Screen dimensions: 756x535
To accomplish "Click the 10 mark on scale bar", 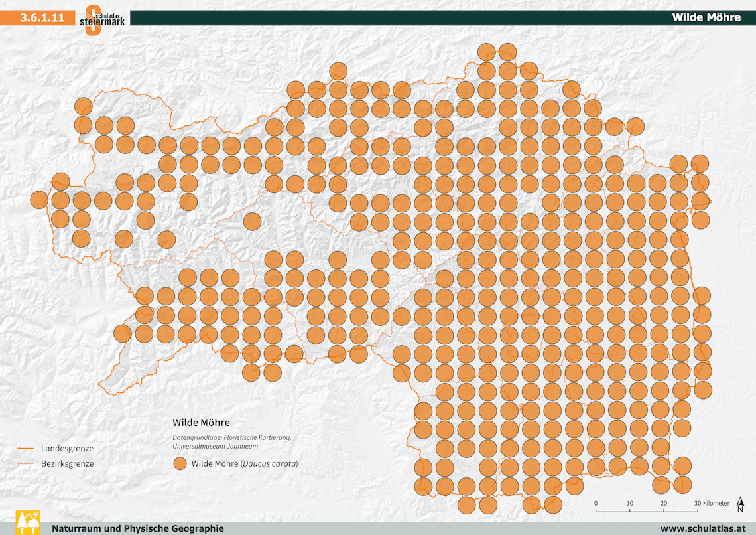I will tap(629, 503).
